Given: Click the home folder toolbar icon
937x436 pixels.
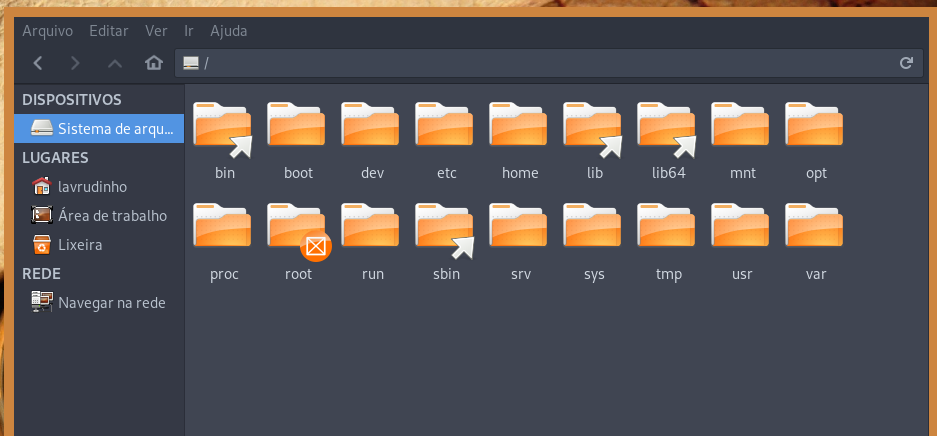Looking at the screenshot, I should (x=153, y=63).
